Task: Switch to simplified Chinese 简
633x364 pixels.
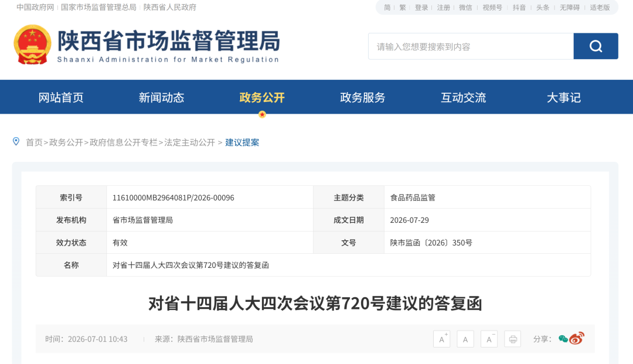Action: click(x=387, y=7)
